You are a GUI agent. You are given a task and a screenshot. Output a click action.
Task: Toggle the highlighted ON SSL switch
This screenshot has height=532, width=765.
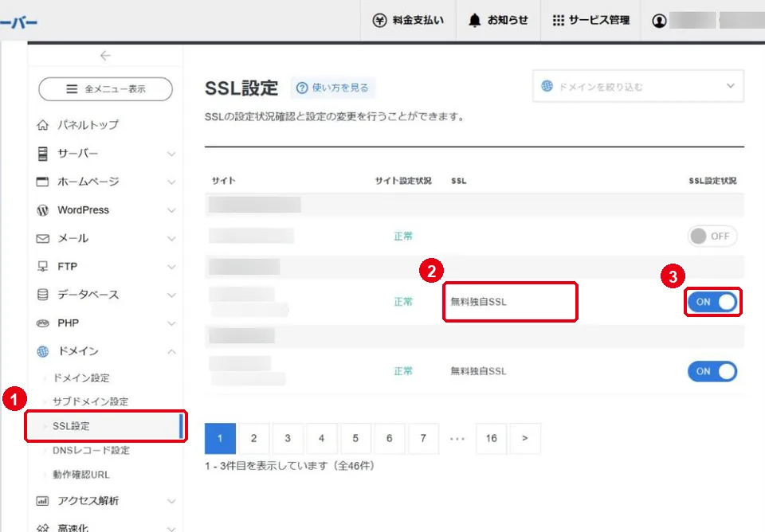point(712,302)
